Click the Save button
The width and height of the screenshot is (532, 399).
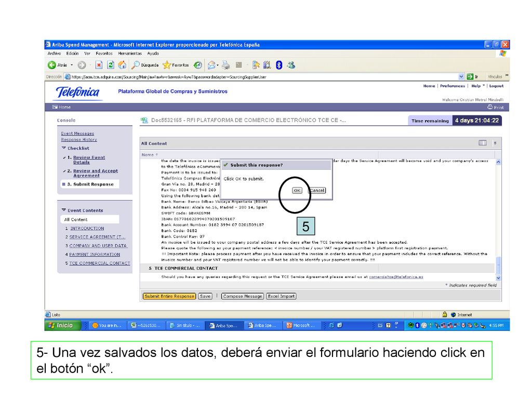pos(205,296)
